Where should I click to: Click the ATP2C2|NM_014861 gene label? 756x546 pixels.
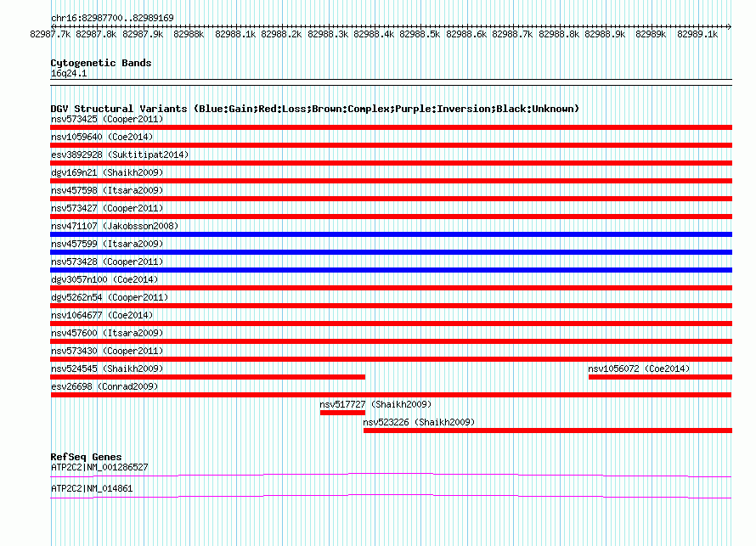coord(92,488)
